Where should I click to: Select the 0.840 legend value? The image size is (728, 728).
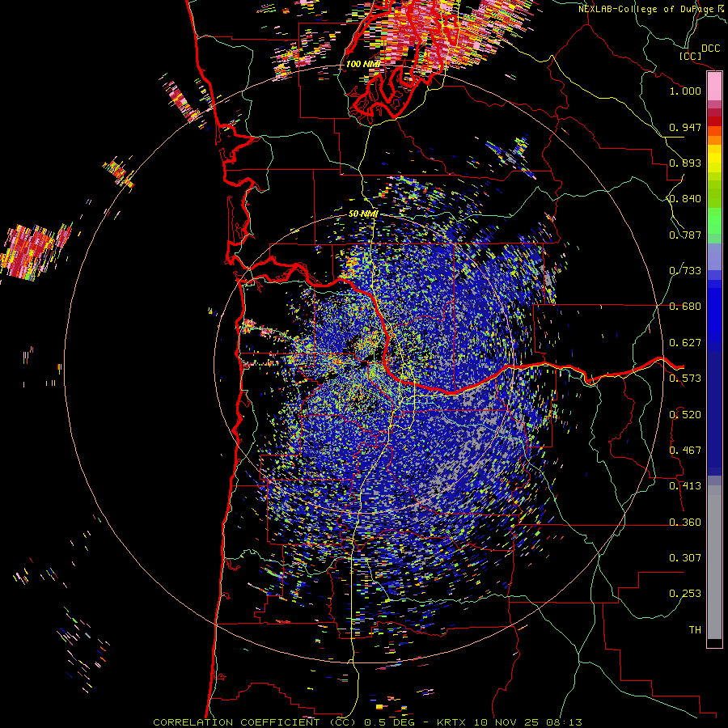685,199
